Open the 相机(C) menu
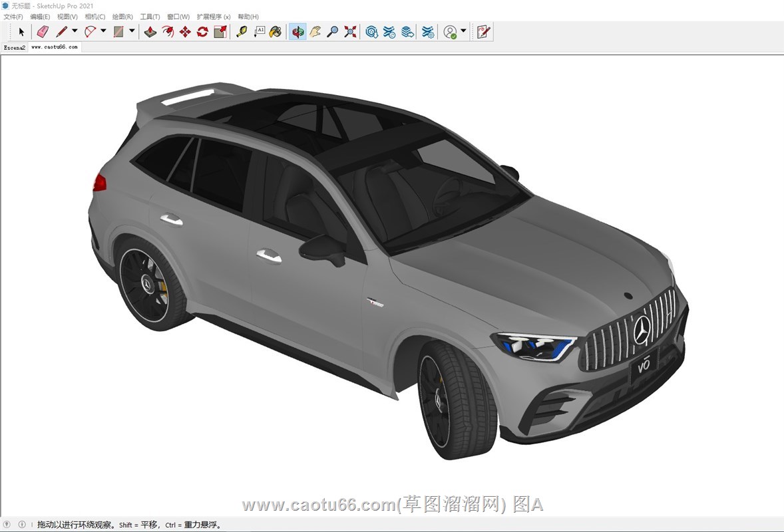This screenshot has height=532, width=784. pos(95,17)
